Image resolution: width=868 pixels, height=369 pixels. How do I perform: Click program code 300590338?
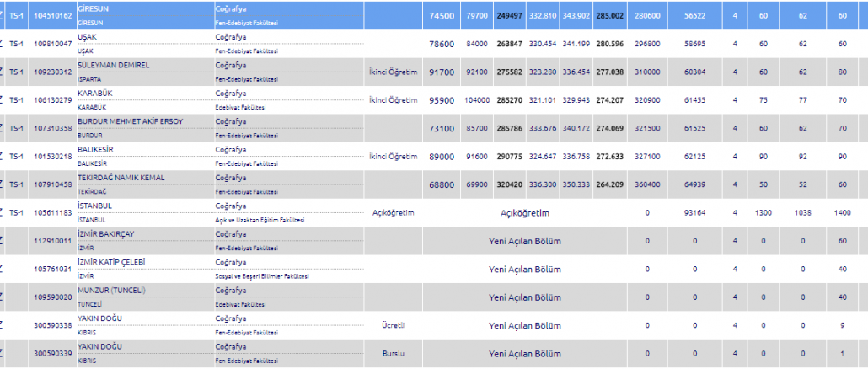point(52,325)
